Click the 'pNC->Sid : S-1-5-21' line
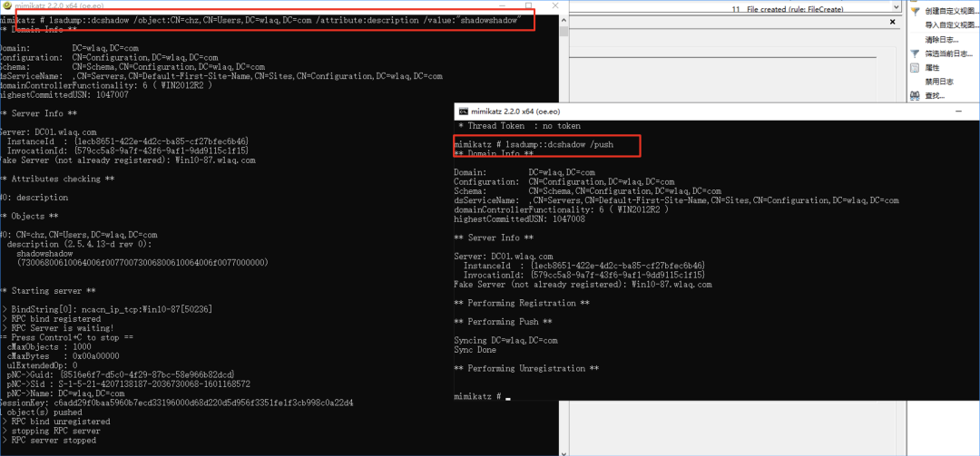The height and width of the screenshot is (456, 980). coord(129,384)
